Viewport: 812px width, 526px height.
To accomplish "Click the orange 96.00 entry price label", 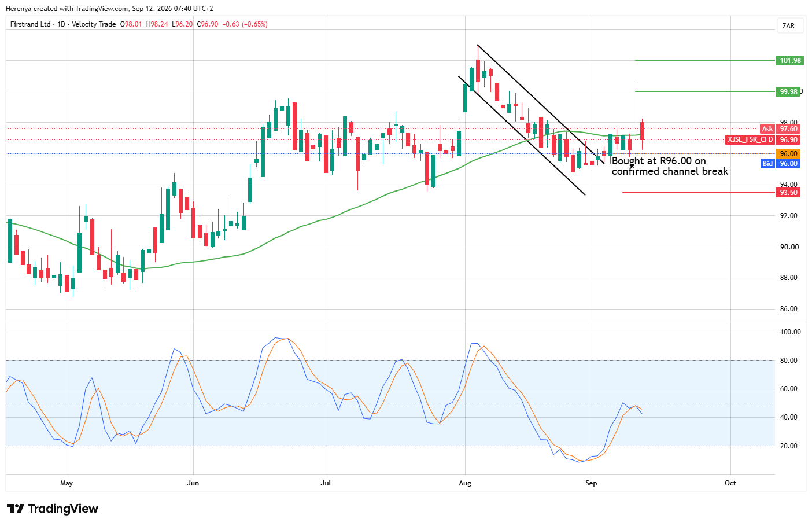I will coord(788,154).
